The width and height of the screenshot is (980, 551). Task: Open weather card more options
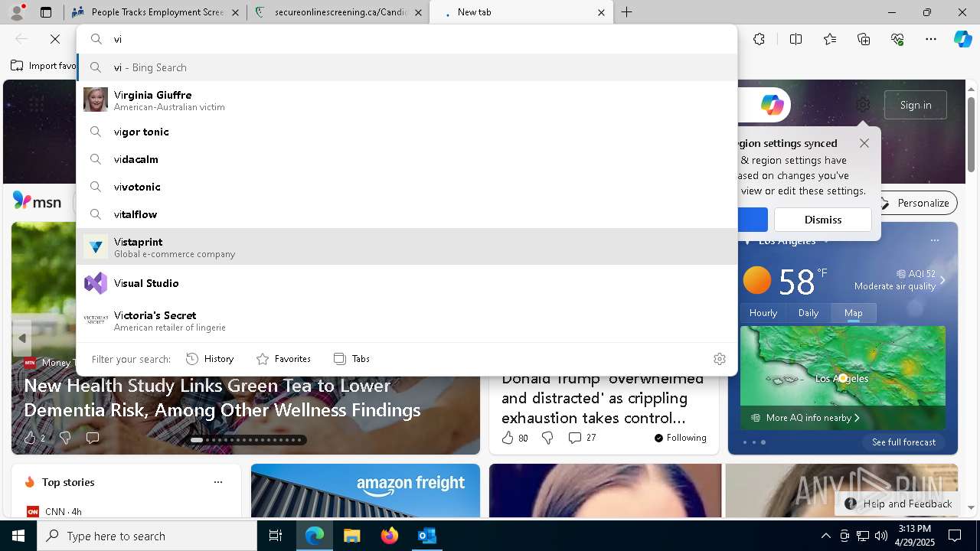point(934,240)
